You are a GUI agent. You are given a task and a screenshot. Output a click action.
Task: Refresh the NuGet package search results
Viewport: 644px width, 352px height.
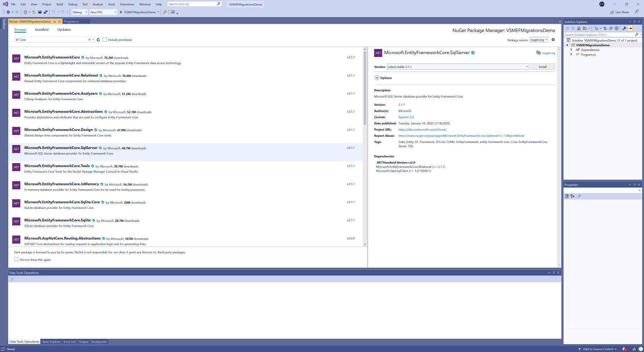(x=98, y=40)
